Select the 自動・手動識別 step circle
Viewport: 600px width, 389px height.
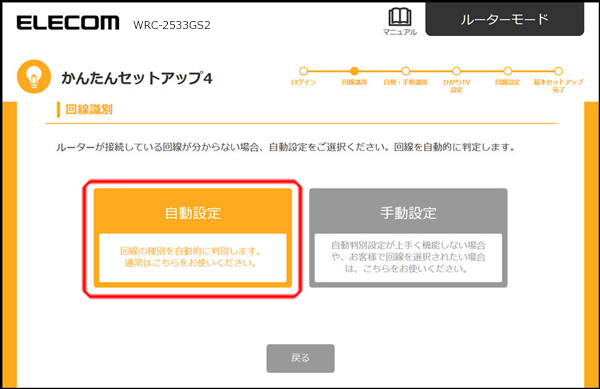406,71
